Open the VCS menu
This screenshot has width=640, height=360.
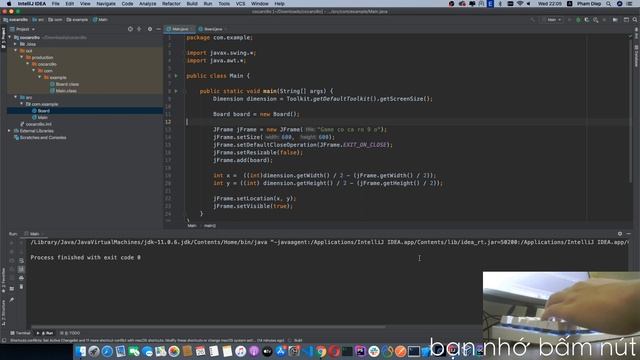coord(240,4)
